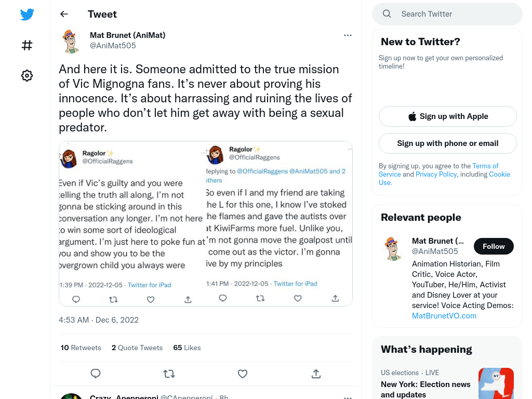The height and width of the screenshot is (399, 532).
Task: Follow Mat Brunet in Relevant people
Action: click(494, 246)
